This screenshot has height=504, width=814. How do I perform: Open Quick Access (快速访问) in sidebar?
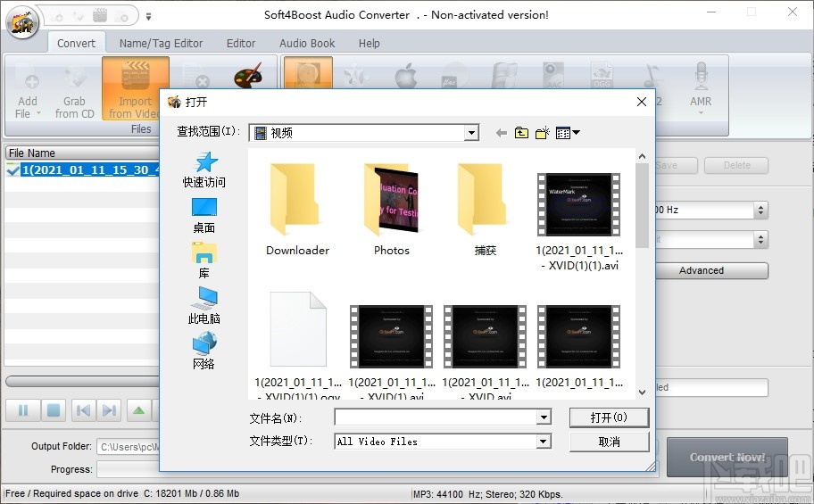[x=204, y=169]
